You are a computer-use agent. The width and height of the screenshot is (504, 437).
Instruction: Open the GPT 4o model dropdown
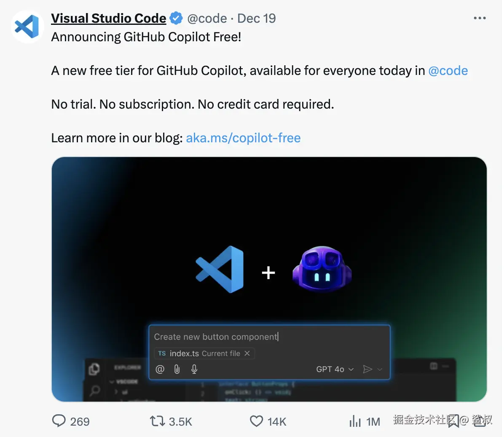(335, 369)
